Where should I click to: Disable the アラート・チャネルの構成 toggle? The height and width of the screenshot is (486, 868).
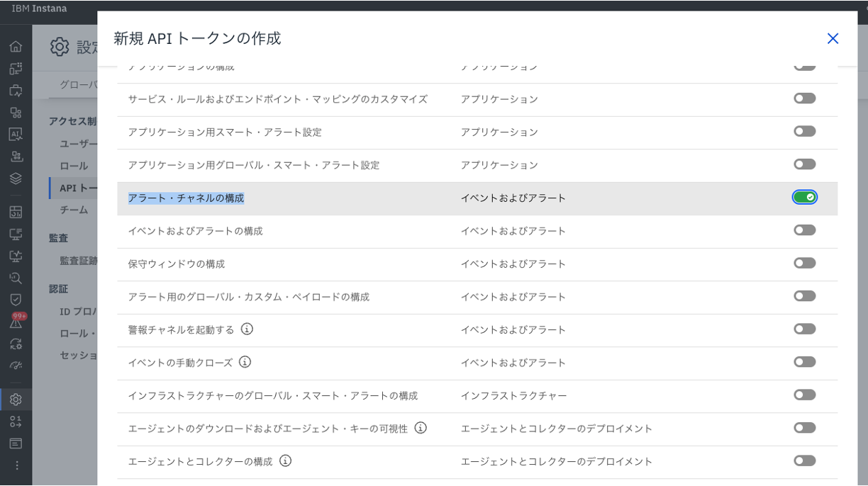805,197
